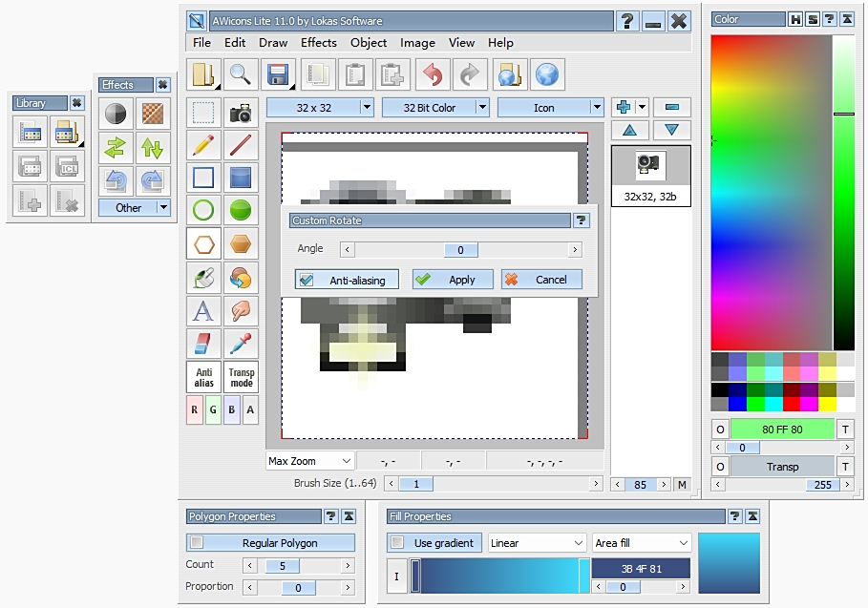
Task: Toggle the A alpha channel
Action: 250,409
